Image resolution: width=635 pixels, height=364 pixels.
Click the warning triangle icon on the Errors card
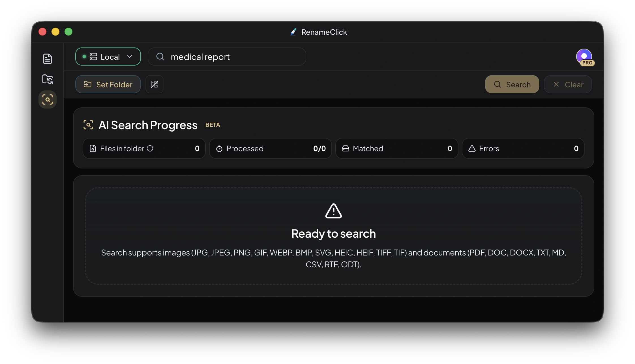[x=472, y=148]
